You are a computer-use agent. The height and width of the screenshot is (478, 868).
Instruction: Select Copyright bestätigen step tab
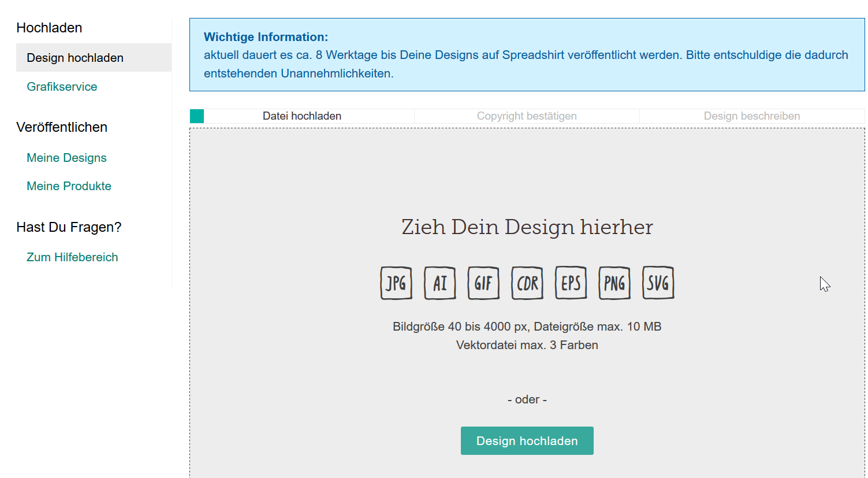tap(527, 116)
